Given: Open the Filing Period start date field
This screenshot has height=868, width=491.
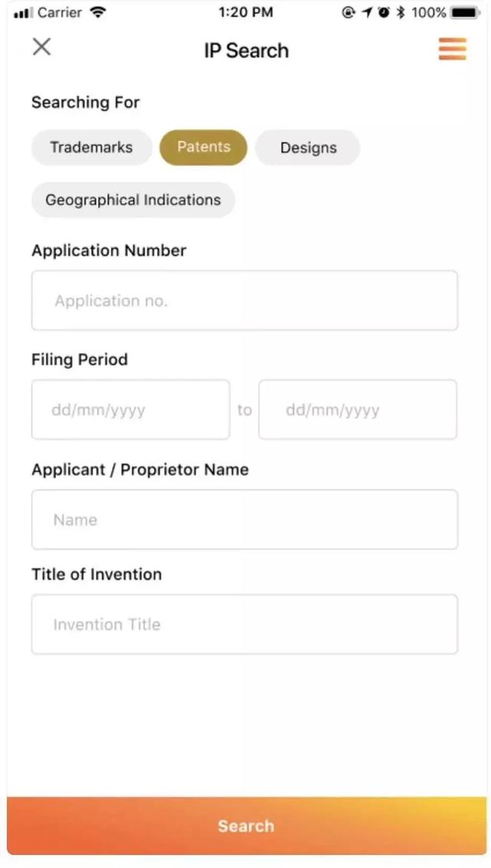Looking at the screenshot, I should 130,409.
